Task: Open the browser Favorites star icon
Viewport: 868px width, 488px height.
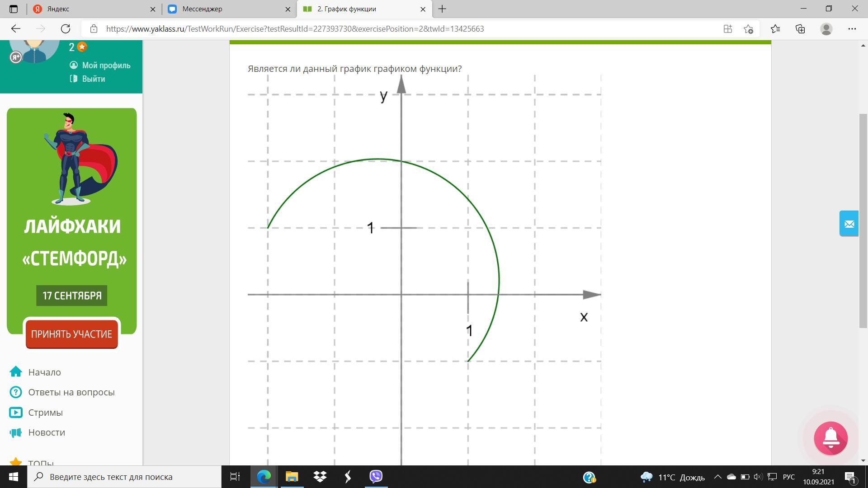Action: (x=775, y=29)
